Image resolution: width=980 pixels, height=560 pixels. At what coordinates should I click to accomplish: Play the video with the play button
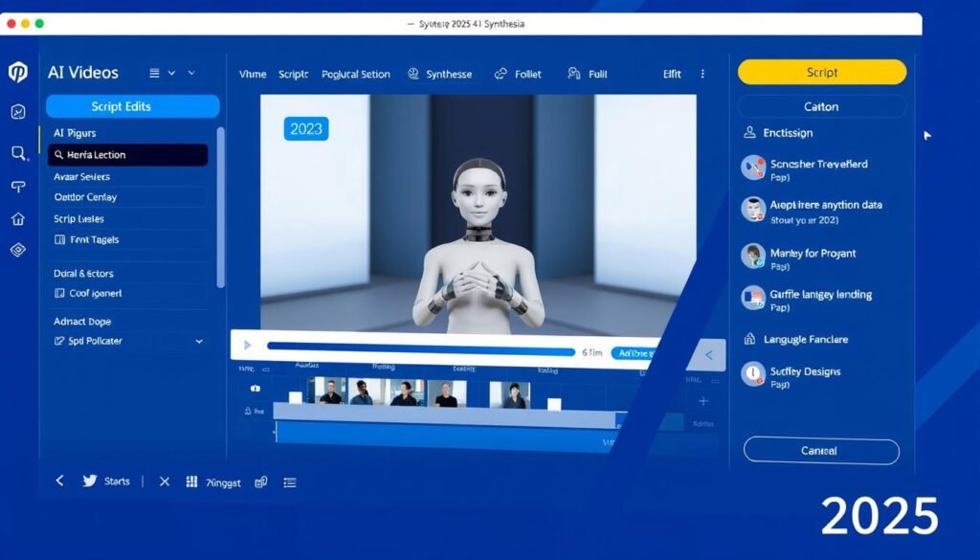tap(248, 345)
